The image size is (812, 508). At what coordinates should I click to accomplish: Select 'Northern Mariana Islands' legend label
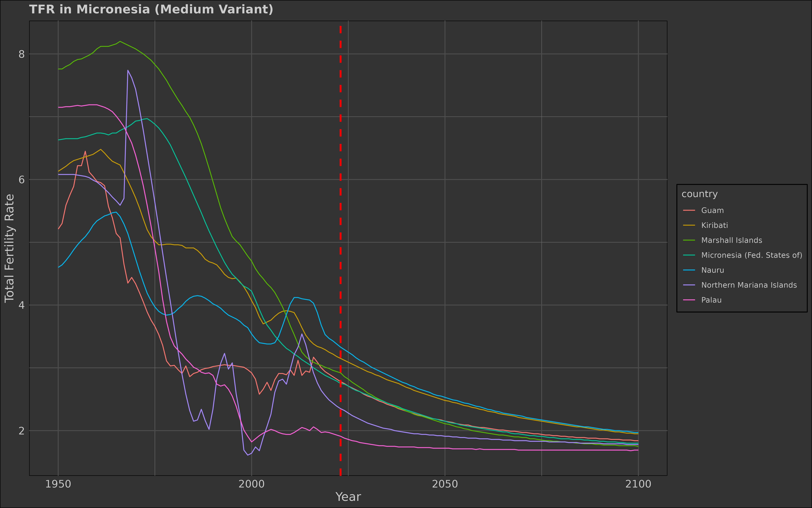[x=749, y=285]
